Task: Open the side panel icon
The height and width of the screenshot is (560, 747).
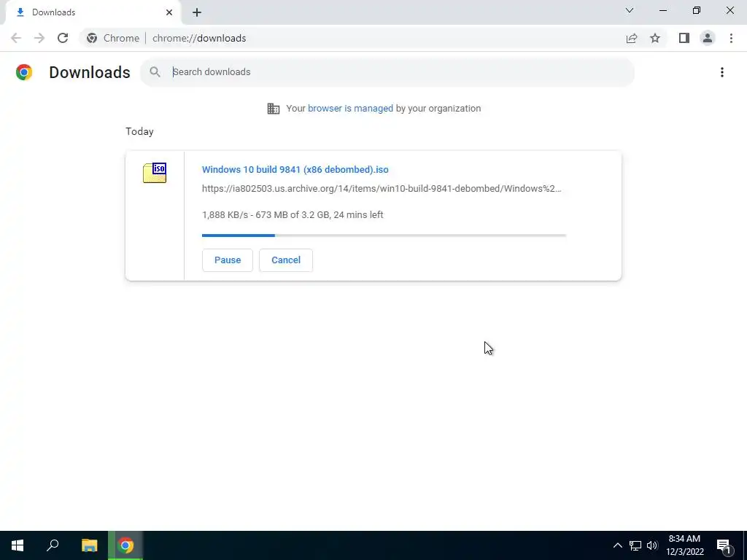Action: click(684, 38)
